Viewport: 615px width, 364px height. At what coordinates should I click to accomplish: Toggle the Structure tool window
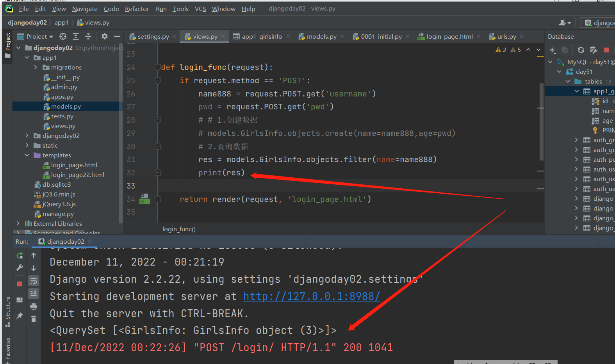coord(8,312)
